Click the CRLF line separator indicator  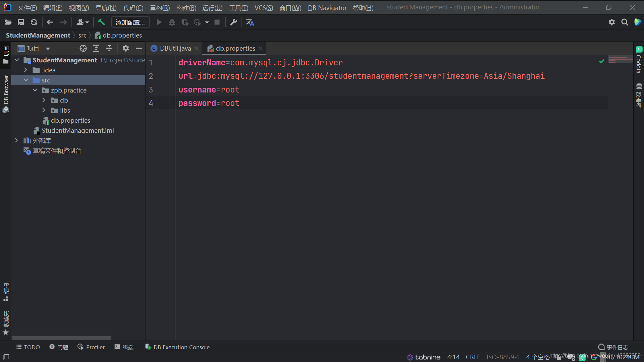pyautogui.click(x=473, y=357)
